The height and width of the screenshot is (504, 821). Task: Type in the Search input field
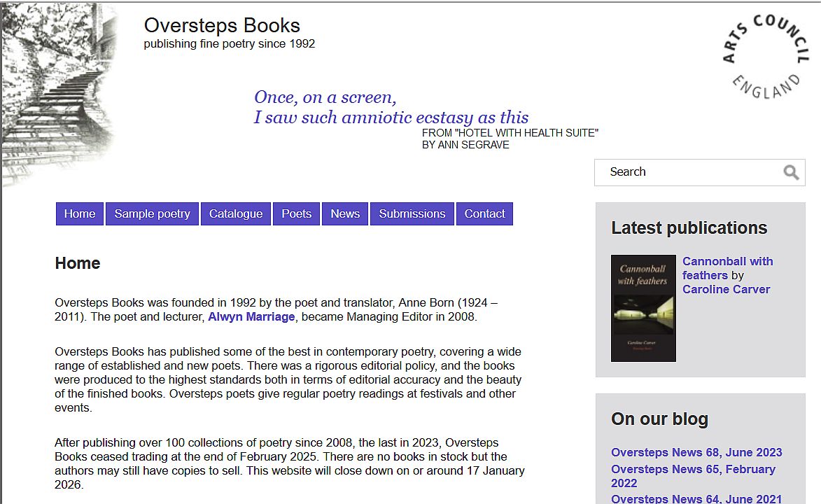click(x=689, y=172)
